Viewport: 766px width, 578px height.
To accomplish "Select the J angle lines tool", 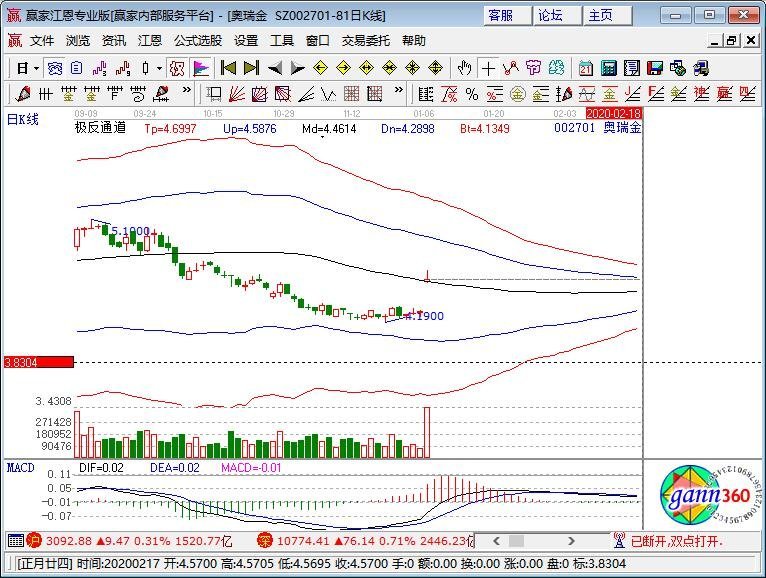I will [632, 93].
